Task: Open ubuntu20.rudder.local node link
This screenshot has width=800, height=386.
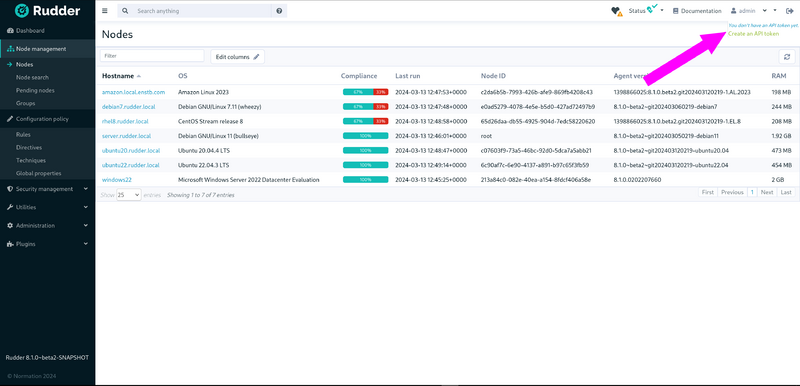Action: point(131,150)
